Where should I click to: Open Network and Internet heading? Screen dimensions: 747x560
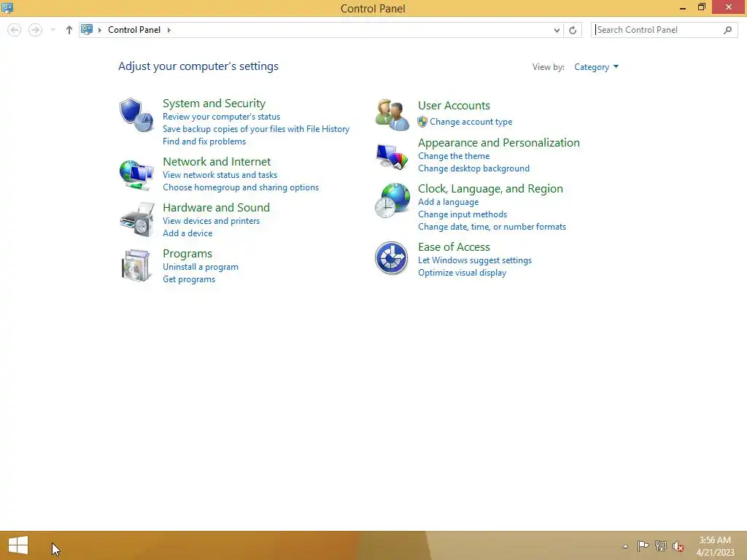[x=217, y=161]
